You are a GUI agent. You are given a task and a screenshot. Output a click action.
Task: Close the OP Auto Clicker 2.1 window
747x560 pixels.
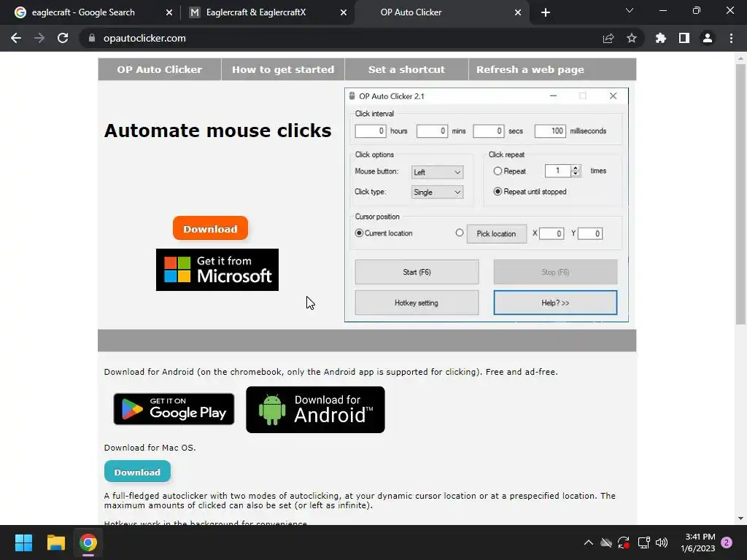tap(613, 96)
